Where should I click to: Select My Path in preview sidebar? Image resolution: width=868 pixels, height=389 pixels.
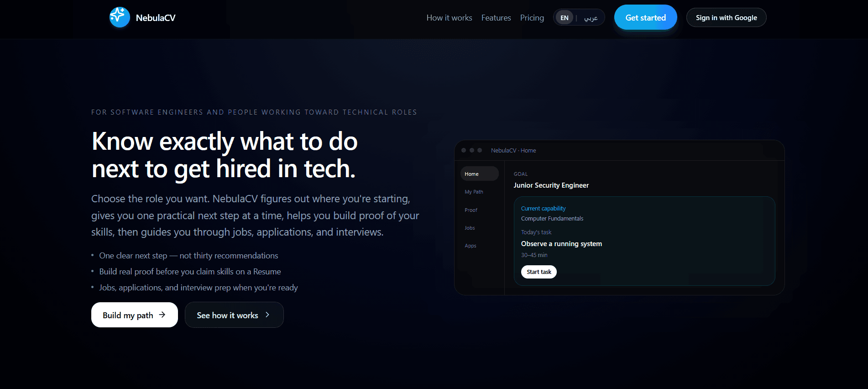point(474,192)
